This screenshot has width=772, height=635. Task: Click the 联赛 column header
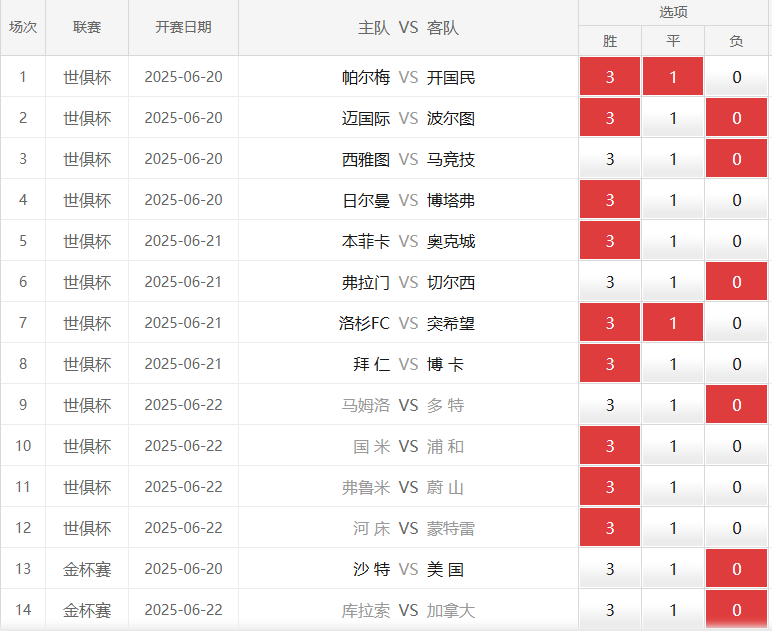coord(87,27)
